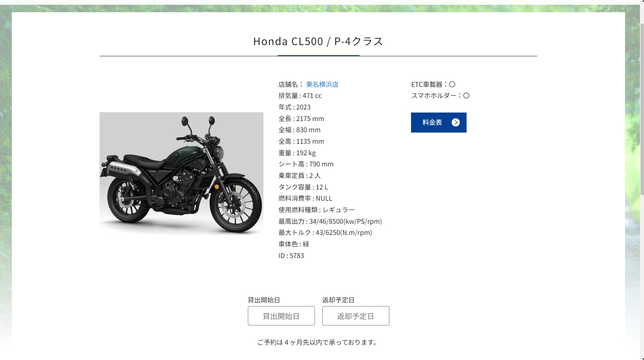
Task: Open the 料金表 price table
Action: coord(438,122)
